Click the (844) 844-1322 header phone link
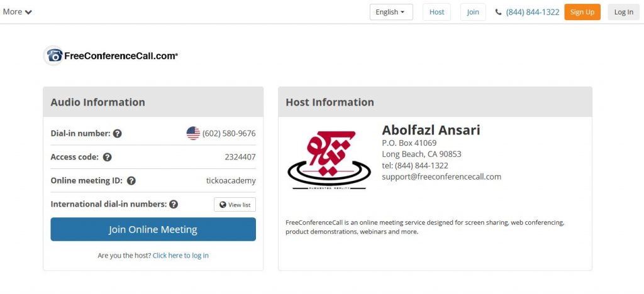This screenshot has height=294, width=644. click(532, 13)
